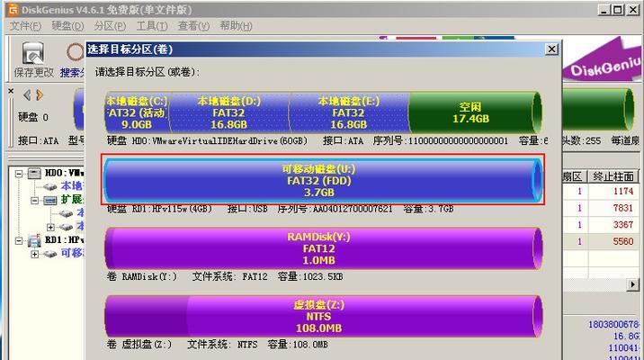The image size is (644, 360).
Task: Click cell value 5560 in end cylinder column
Action: tap(623, 241)
